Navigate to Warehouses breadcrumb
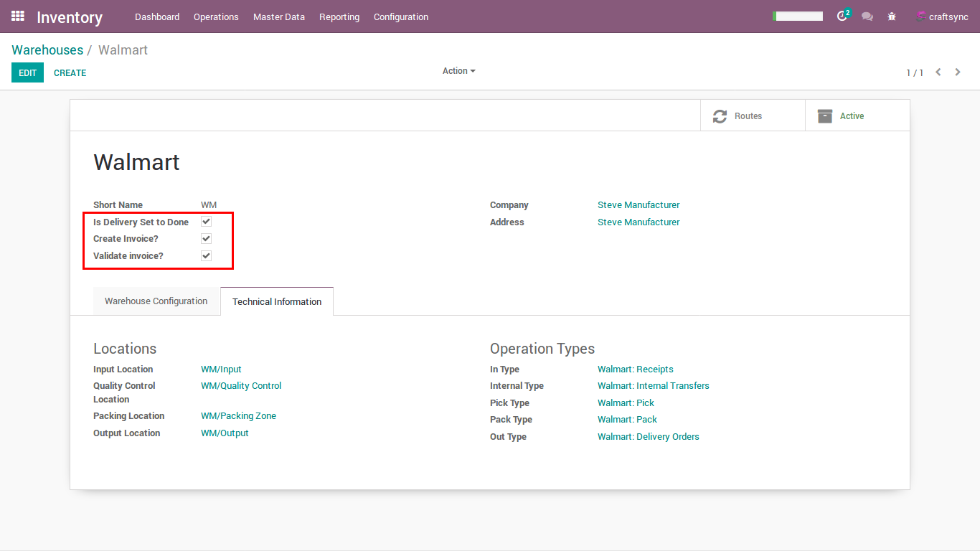 (x=47, y=50)
